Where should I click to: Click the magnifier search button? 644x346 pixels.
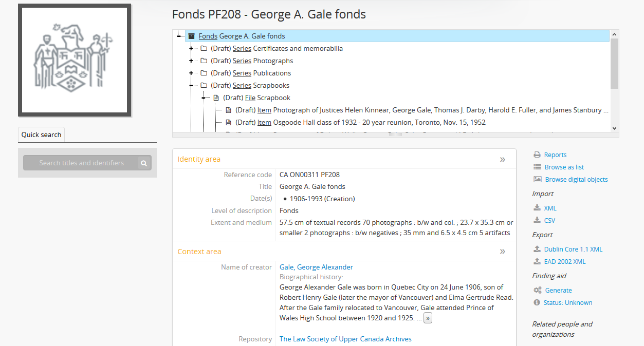click(x=144, y=163)
